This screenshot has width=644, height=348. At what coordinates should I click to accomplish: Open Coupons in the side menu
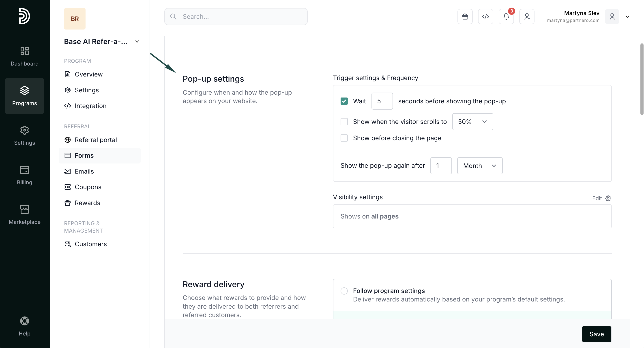88,187
